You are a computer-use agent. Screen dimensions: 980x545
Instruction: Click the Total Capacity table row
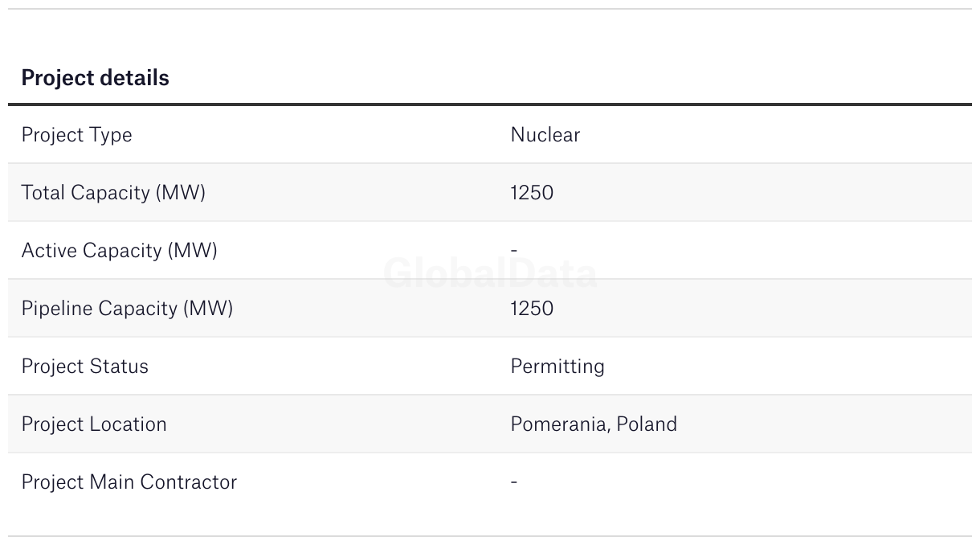[x=490, y=193]
